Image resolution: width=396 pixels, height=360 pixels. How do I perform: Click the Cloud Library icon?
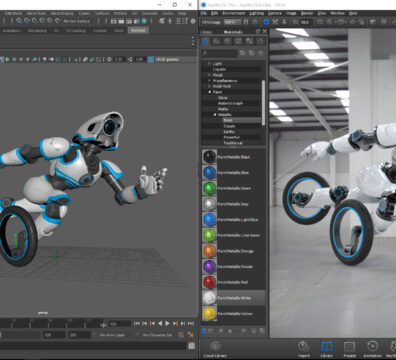click(215, 346)
